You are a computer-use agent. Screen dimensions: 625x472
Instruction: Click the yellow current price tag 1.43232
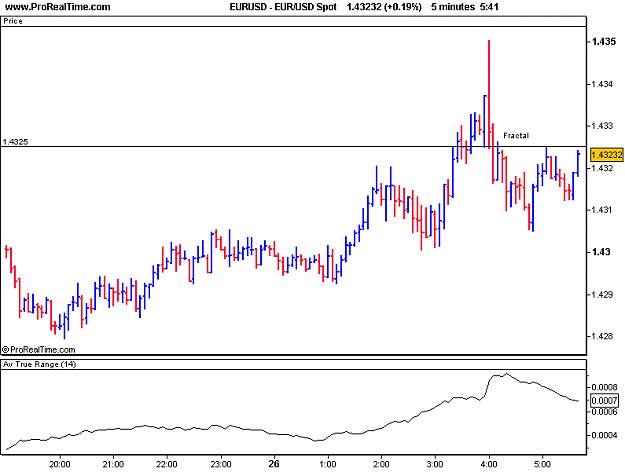click(x=606, y=155)
